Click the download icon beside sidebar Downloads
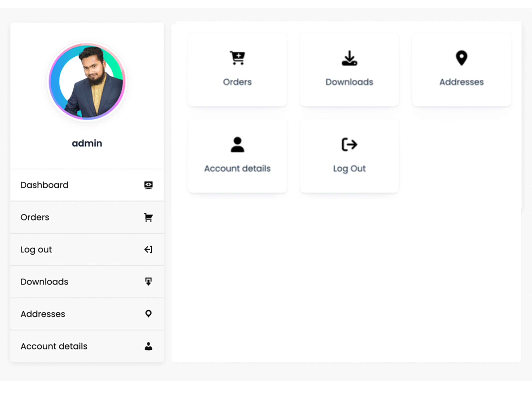The height and width of the screenshot is (394, 532). pyautogui.click(x=148, y=282)
